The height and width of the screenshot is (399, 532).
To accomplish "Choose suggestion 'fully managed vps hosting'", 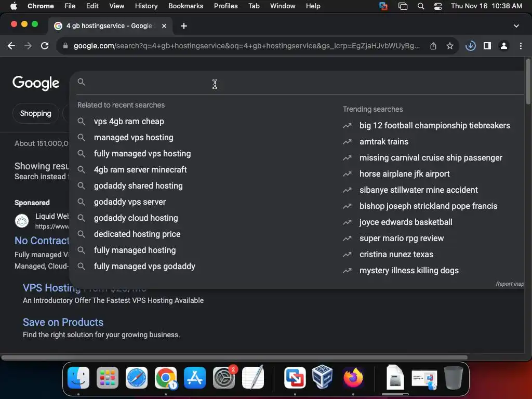I will point(142,154).
